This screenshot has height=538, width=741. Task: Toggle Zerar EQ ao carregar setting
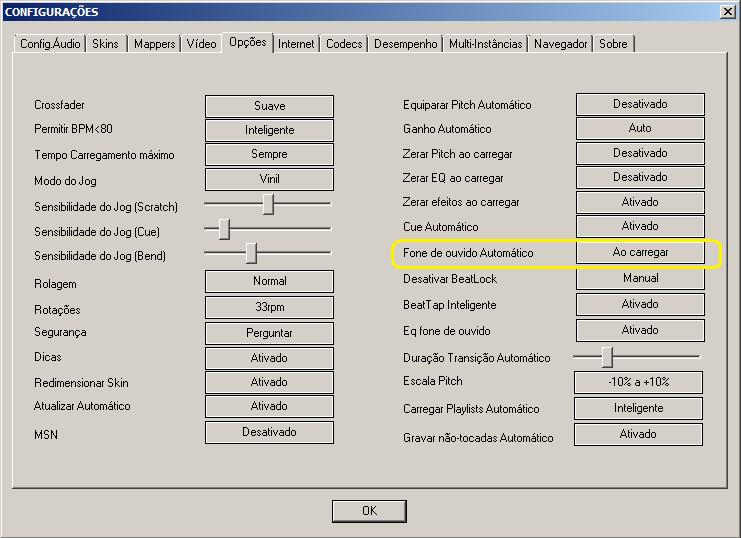point(640,177)
